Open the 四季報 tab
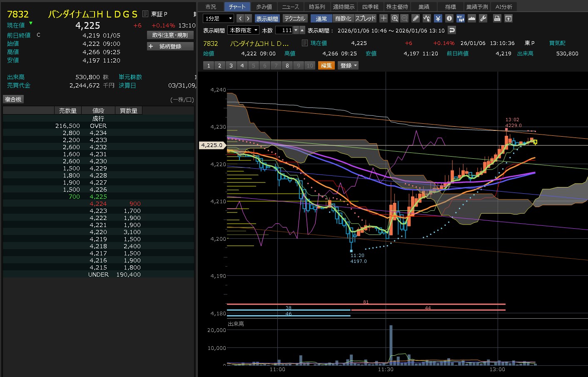This screenshot has width=588, height=377. pyautogui.click(x=370, y=7)
